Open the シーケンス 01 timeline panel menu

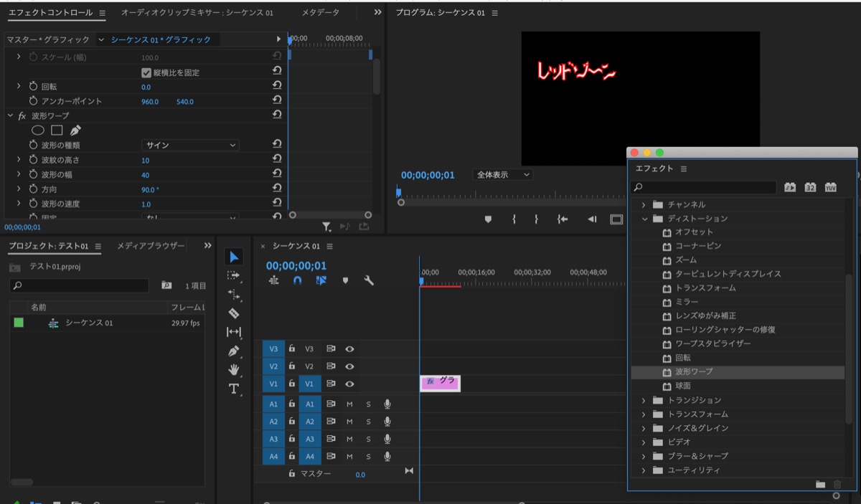pos(329,246)
